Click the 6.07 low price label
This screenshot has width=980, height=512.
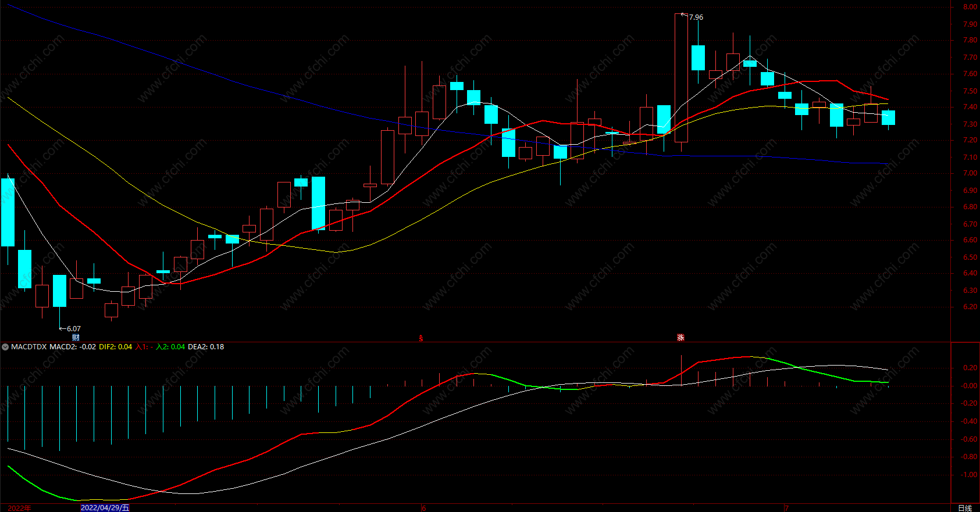74,329
